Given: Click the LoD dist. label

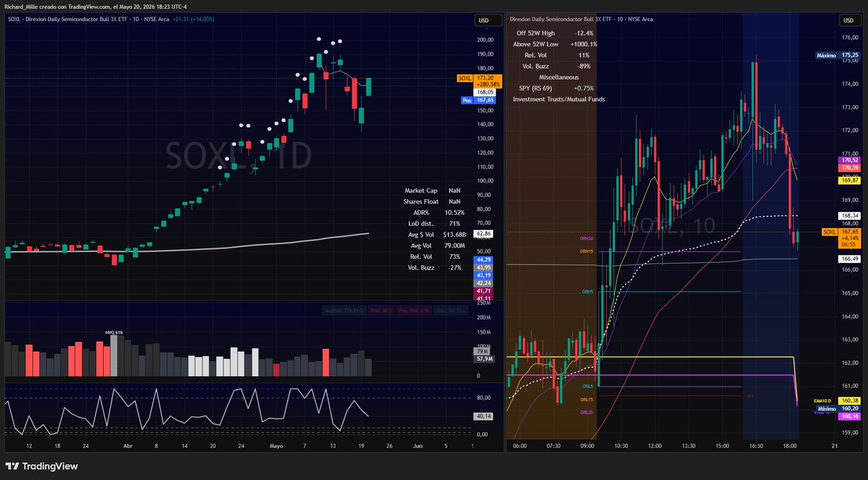Looking at the screenshot, I should coord(421,224).
